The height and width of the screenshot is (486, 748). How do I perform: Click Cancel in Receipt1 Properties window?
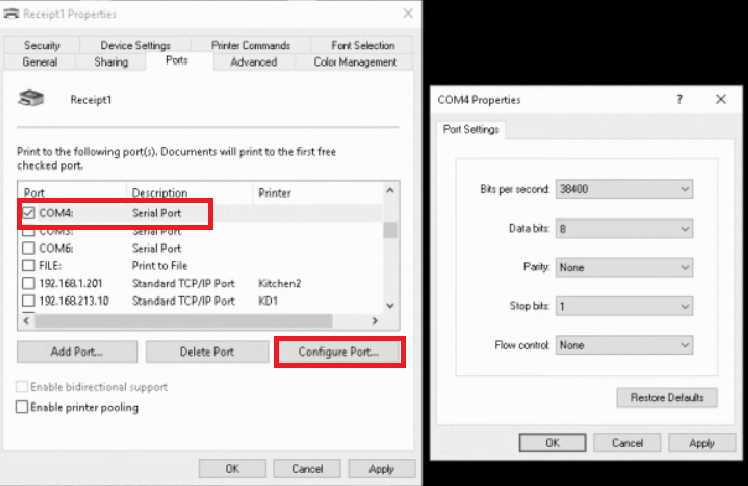(x=307, y=468)
